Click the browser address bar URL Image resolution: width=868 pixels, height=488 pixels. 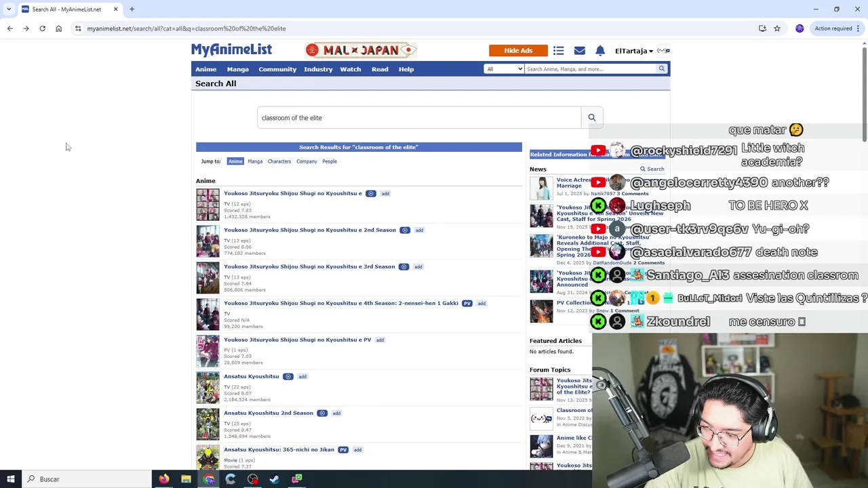click(186, 28)
